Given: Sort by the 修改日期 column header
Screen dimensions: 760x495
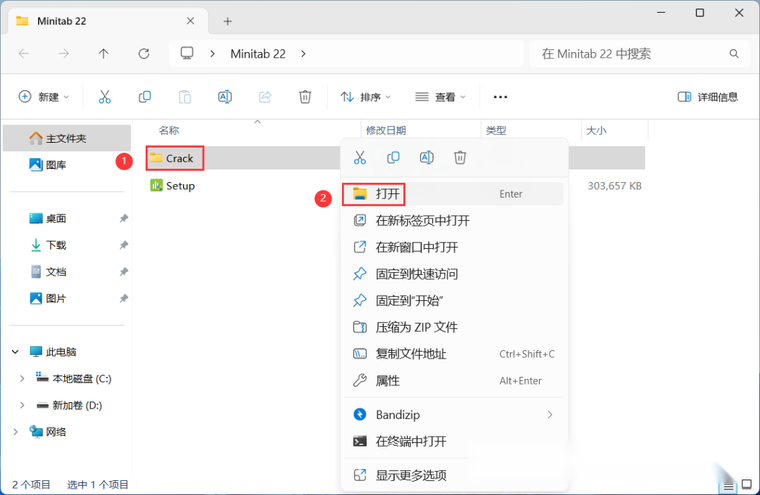Looking at the screenshot, I should coord(386,130).
